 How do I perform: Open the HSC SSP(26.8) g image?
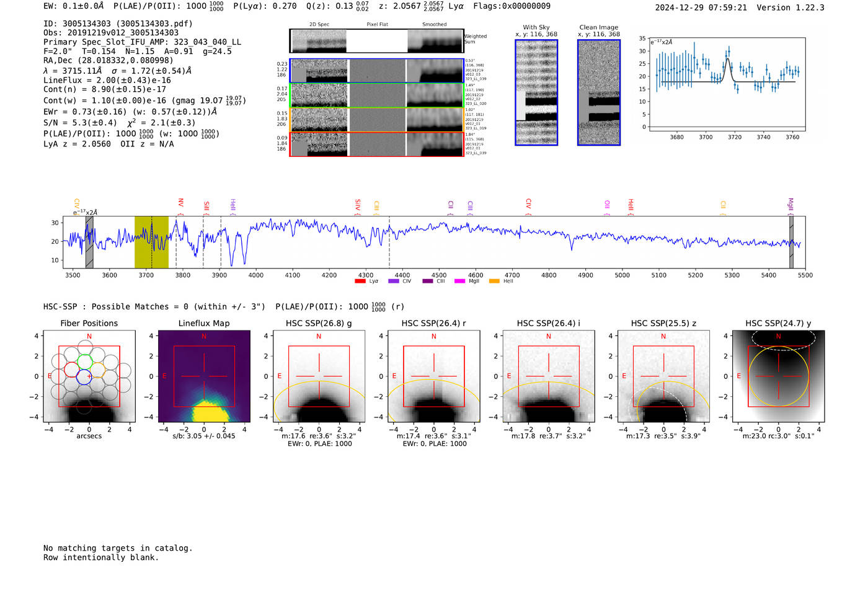pyautogui.click(x=319, y=376)
